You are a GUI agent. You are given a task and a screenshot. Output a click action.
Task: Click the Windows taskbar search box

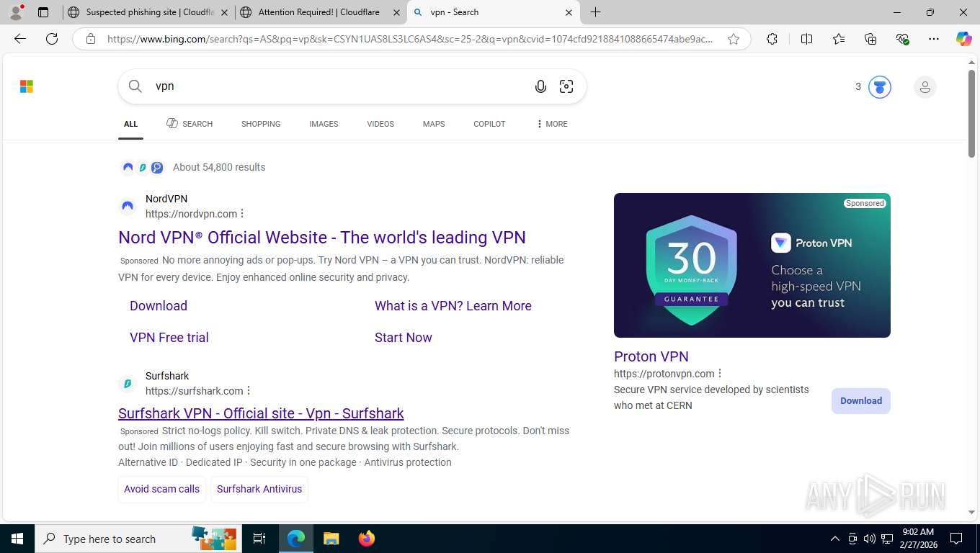point(137,539)
